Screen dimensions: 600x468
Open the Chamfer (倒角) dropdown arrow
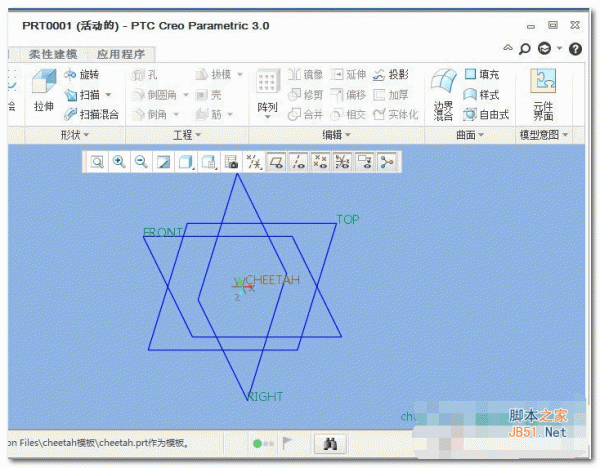tap(176, 114)
